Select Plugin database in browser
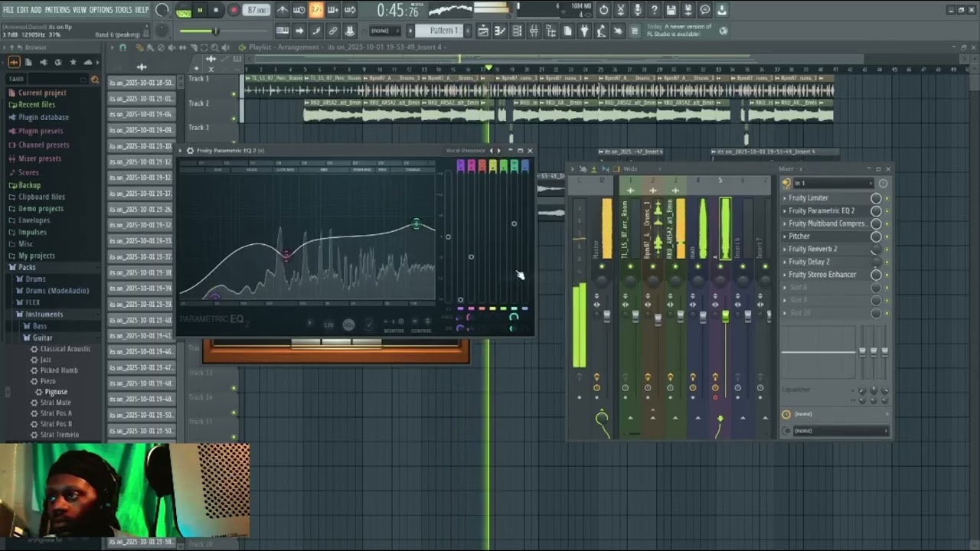This screenshot has height=551, width=980. click(x=43, y=118)
